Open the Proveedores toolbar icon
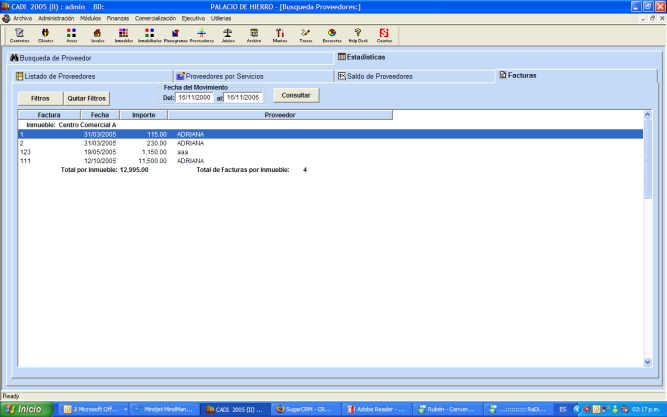 [201, 35]
